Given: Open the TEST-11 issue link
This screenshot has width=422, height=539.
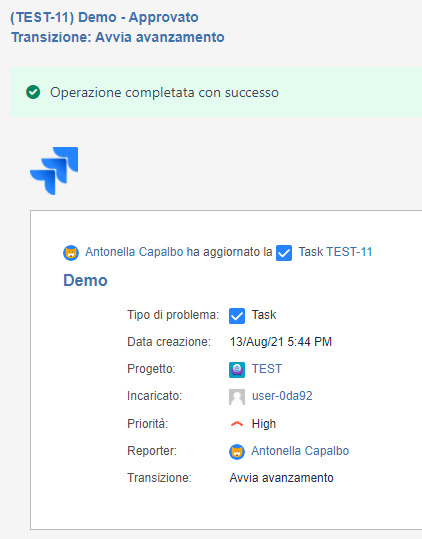Looking at the screenshot, I should point(349,252).
